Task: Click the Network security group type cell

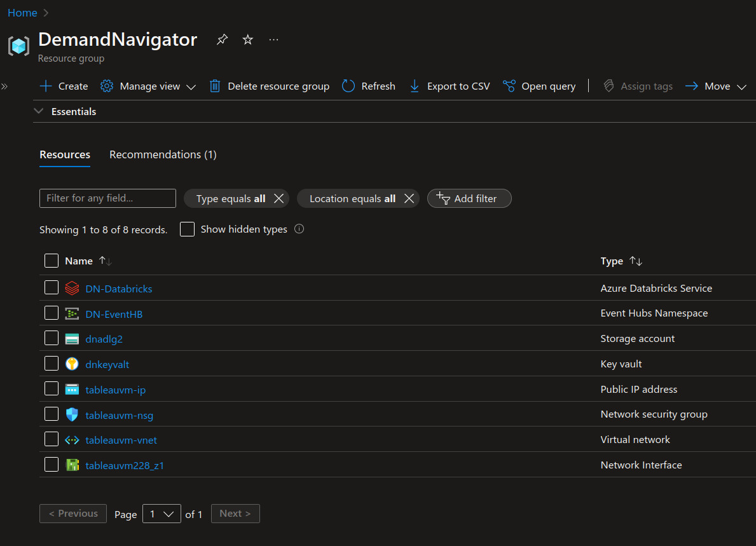Action: [x=654, y=414]
